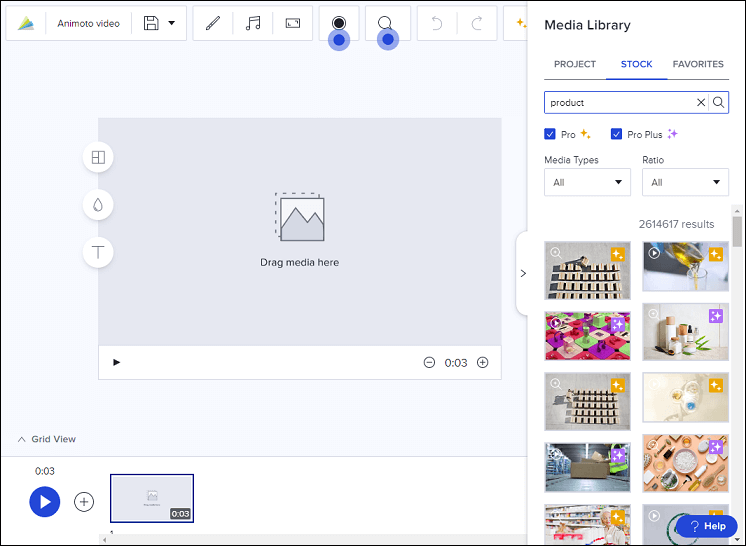
Task: Decrease block duration with minus button
Action: click(429, 363)
